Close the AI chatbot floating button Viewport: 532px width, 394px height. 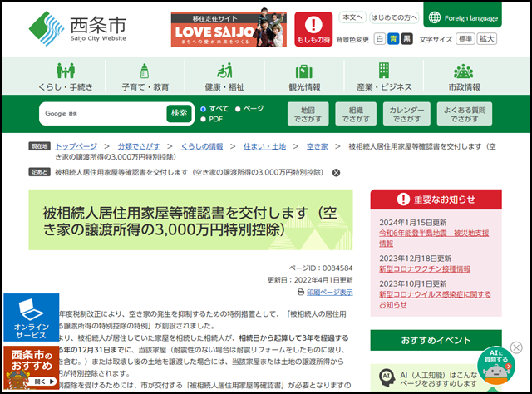[516, 347]
